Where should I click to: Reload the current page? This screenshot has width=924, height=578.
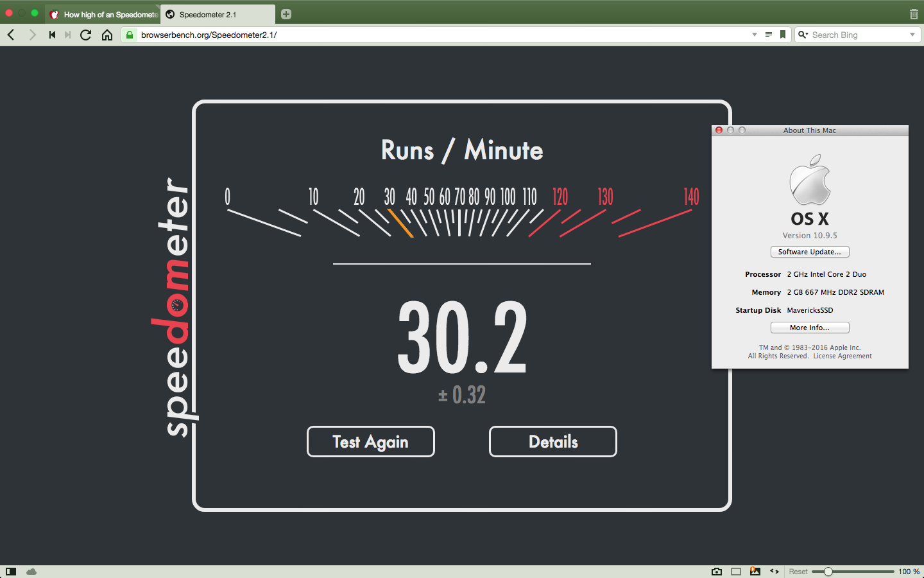85,35
